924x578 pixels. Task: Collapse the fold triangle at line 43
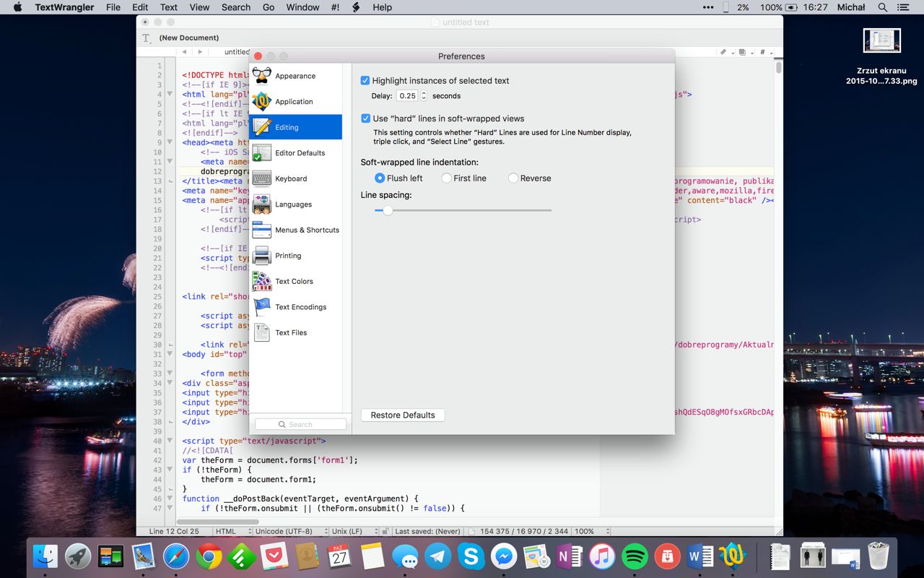[x=170, y=470]
